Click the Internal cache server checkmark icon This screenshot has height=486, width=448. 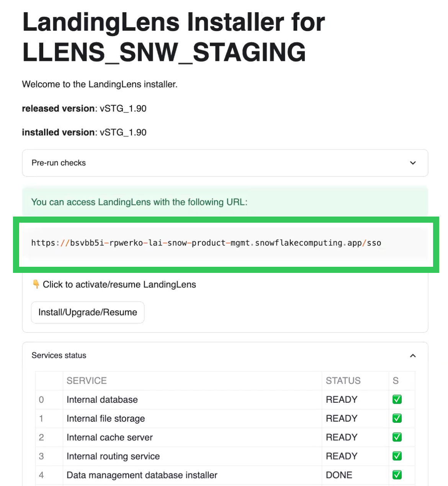coord(397,437)
